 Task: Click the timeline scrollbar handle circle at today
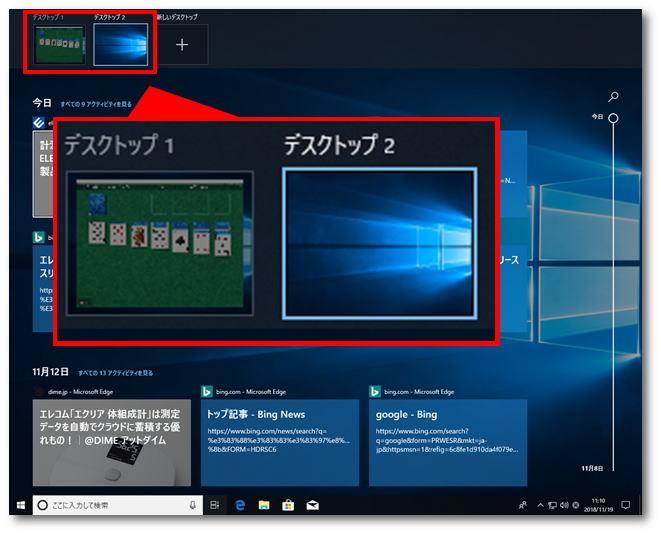pyautogui.click(x=613, y=118)
